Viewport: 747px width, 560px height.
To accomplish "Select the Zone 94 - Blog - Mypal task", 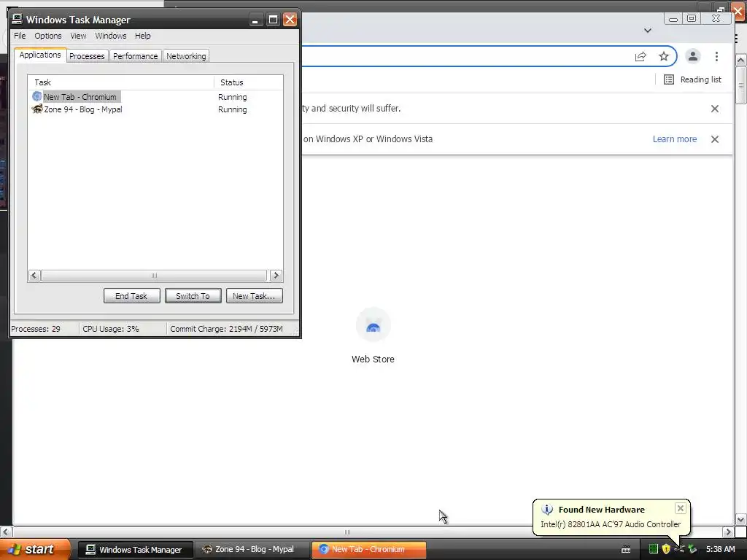I will click(x=83, y=109).
